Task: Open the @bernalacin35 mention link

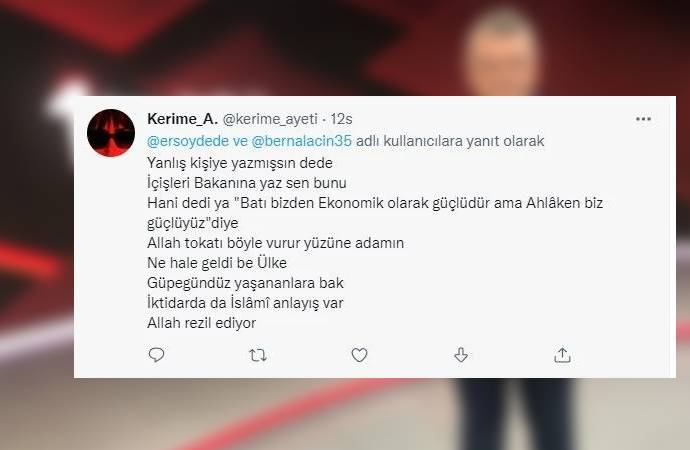Action: (301, 141)
